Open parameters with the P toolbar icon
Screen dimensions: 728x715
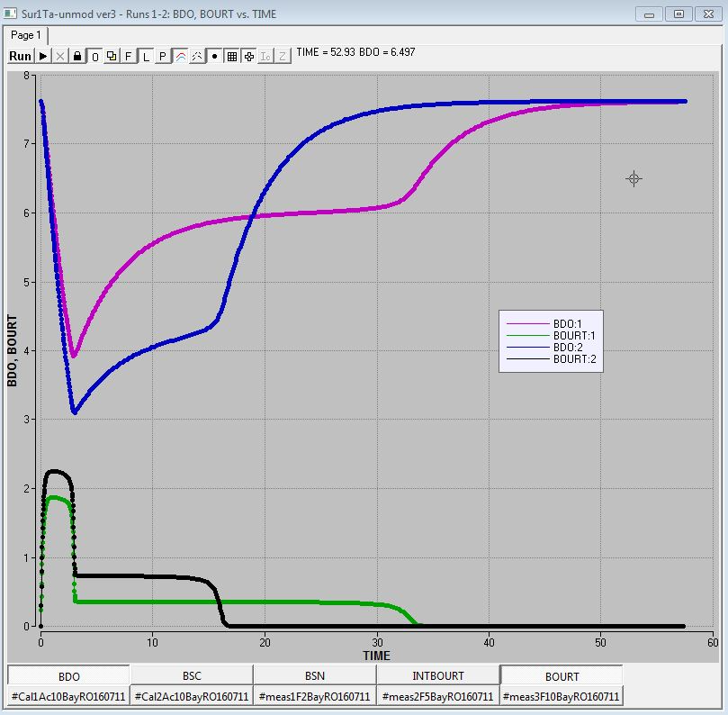(x=162, y=56)
